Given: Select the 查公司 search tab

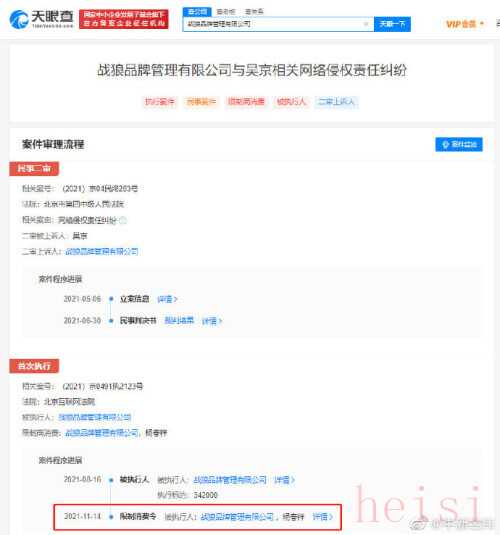Looking at the screenshot, I should tap(197, 12).
